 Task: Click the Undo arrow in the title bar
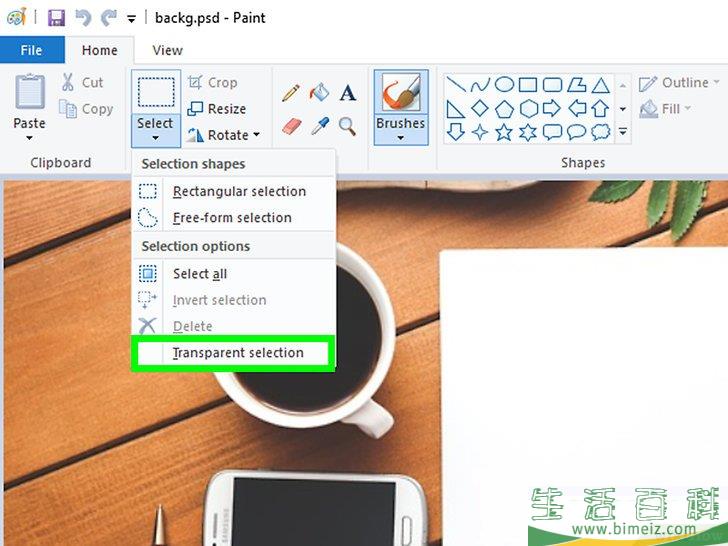(83, 18)
